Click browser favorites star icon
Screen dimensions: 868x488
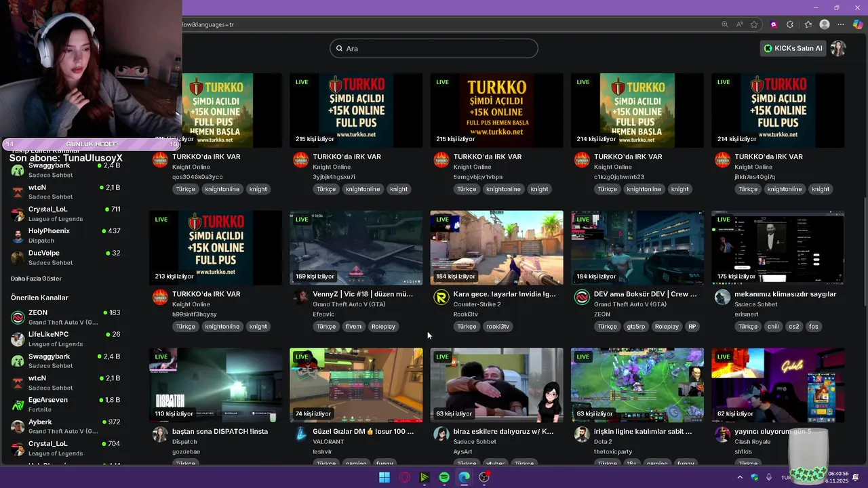[x=754, y=24]
